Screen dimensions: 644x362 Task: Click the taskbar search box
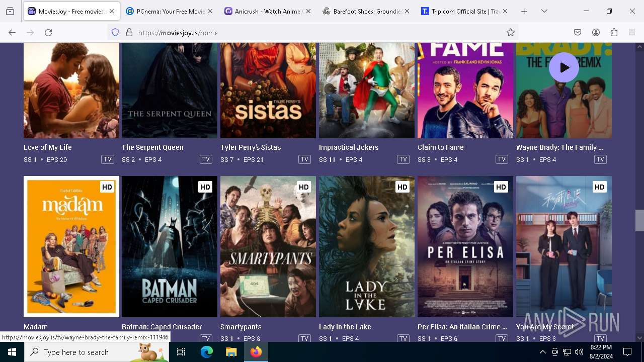[x=97, y=352]
